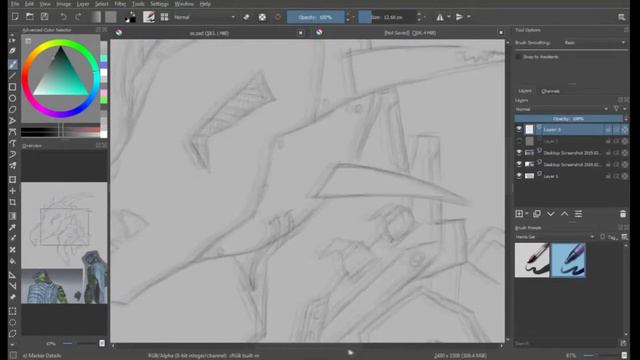Click the undo arrow icon
The height and width of the screenshot is (360, 640).
tap(63, 17)
